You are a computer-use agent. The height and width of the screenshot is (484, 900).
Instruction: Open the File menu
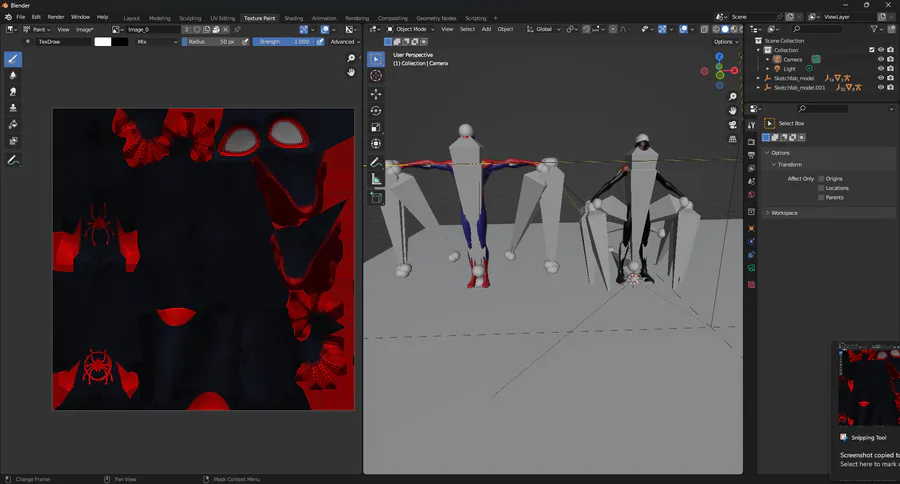(x=21, y=17)
